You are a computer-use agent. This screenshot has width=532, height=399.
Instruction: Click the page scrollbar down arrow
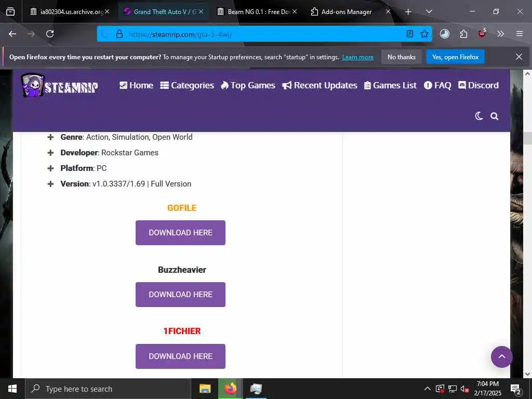click(527, 374)
